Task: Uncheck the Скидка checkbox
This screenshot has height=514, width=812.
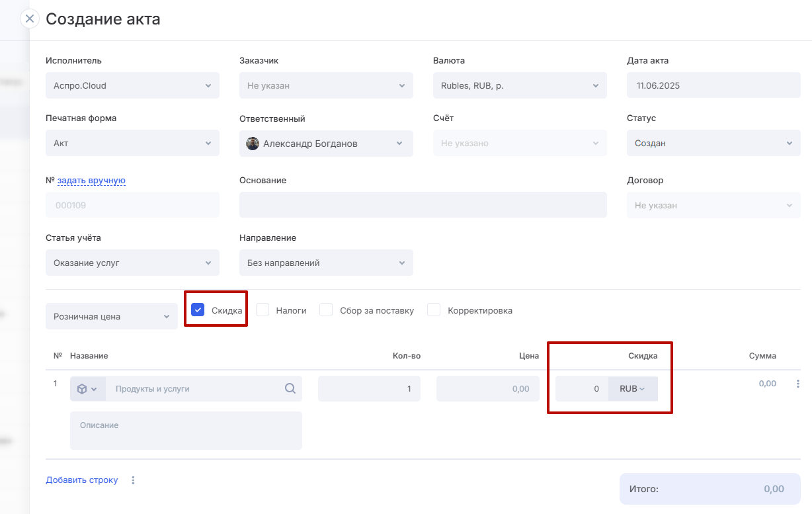Action: (x=197, y=310)
